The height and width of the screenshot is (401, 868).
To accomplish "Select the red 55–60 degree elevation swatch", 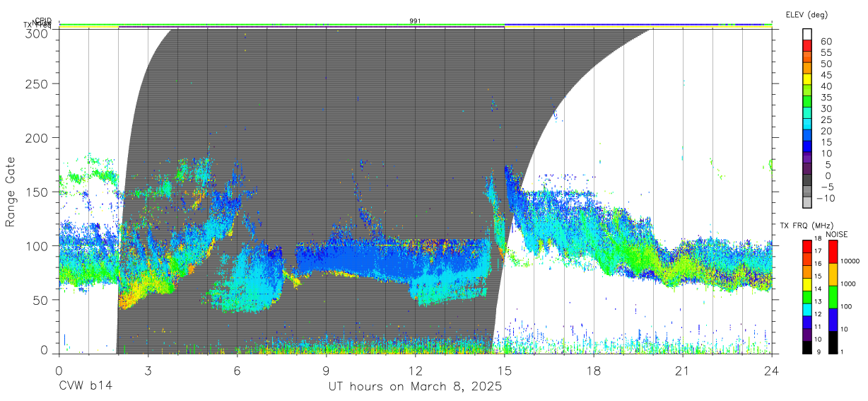I will [x=807, y=47].
